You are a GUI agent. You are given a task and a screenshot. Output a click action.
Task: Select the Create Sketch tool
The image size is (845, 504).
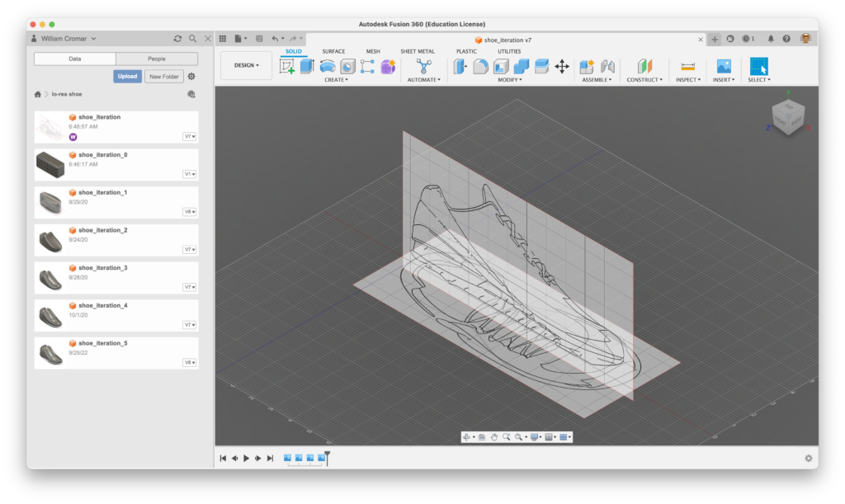(287, 67)
